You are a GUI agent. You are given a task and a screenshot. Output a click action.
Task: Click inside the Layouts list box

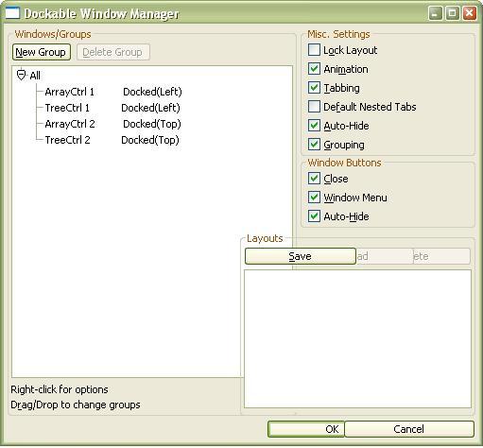357,338
